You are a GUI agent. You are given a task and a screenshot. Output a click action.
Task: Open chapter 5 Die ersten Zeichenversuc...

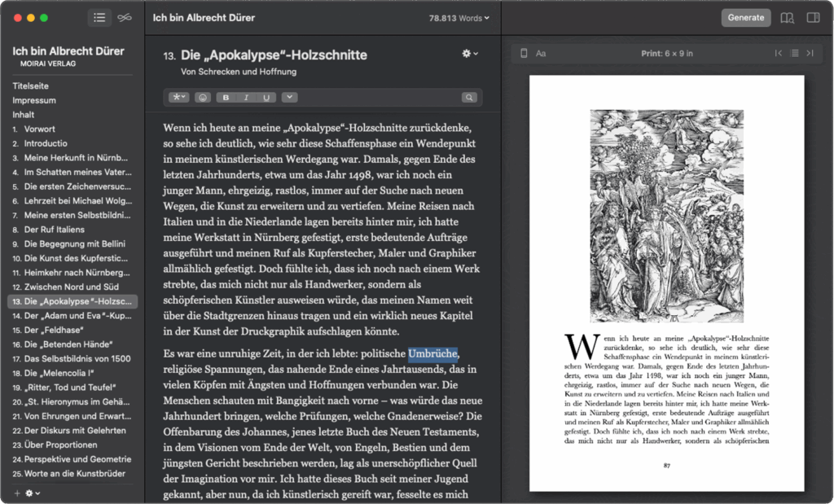[72, 186]
